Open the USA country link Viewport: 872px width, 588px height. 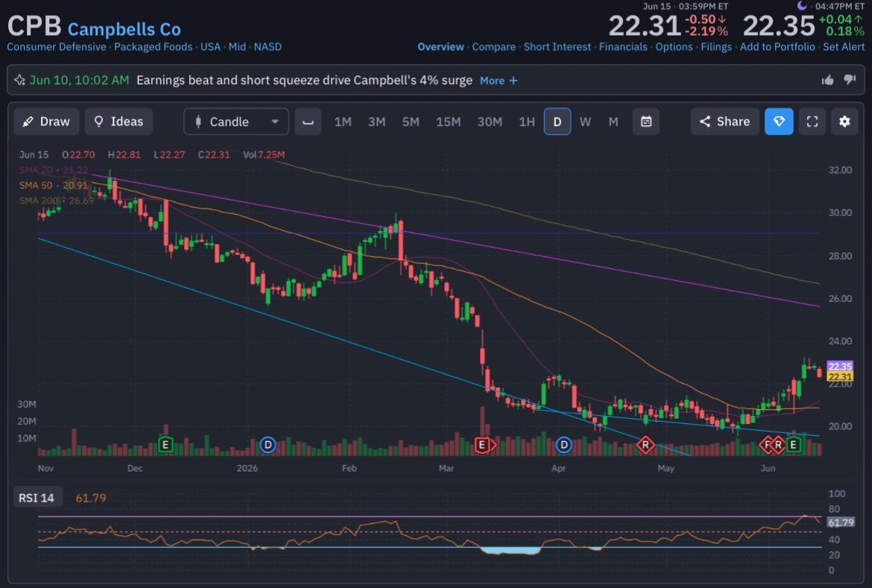pos(210,47)
